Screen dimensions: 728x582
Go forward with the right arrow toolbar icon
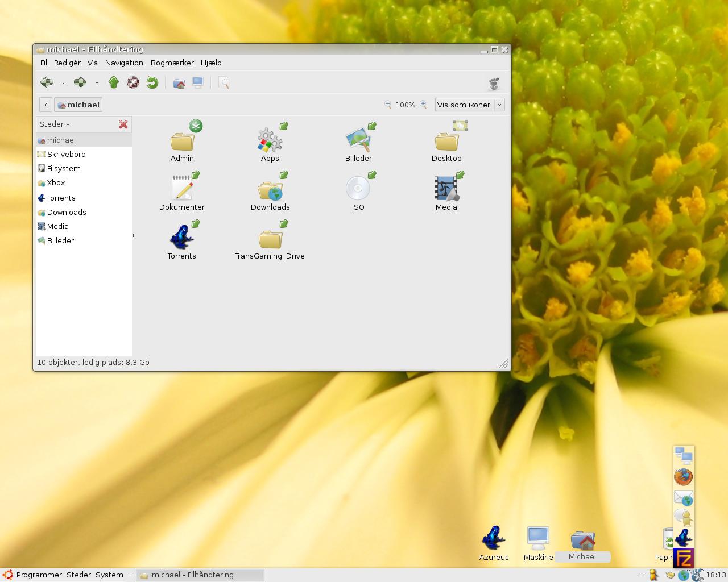click(x=80, y=82)
